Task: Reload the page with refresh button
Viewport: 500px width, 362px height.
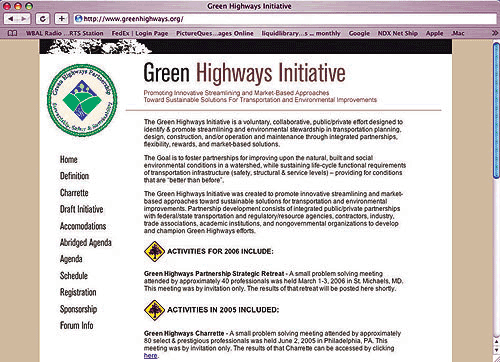Action: coord(43,19)
